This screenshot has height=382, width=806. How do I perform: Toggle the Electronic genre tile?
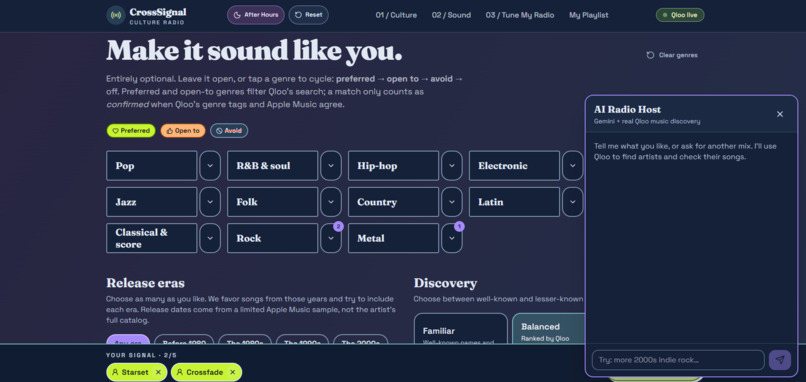tap(514, 166)
